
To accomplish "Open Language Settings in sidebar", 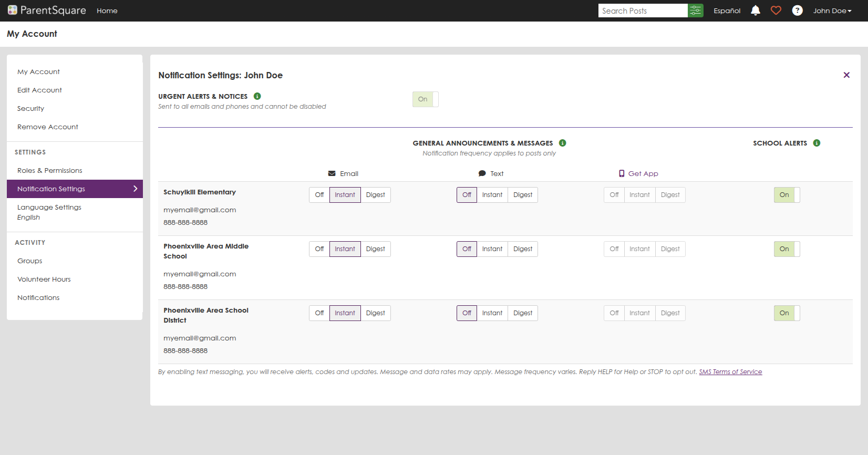I will [49, 207].
